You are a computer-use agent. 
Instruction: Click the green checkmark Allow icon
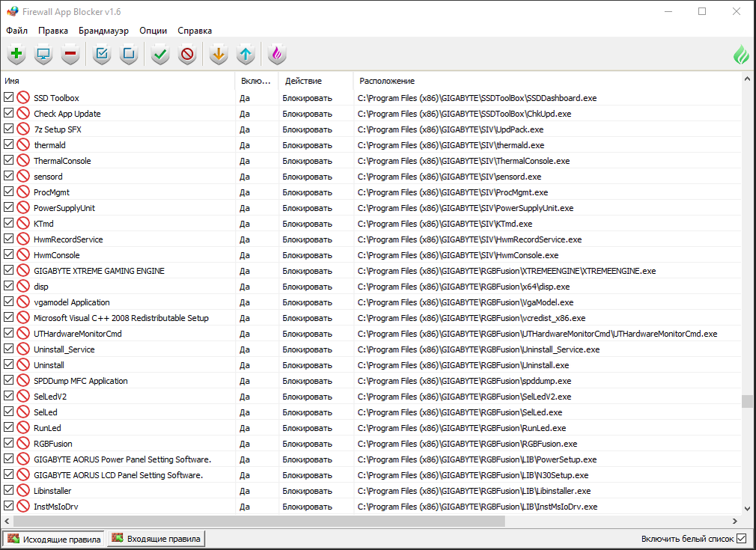click(x=160, y=54)
